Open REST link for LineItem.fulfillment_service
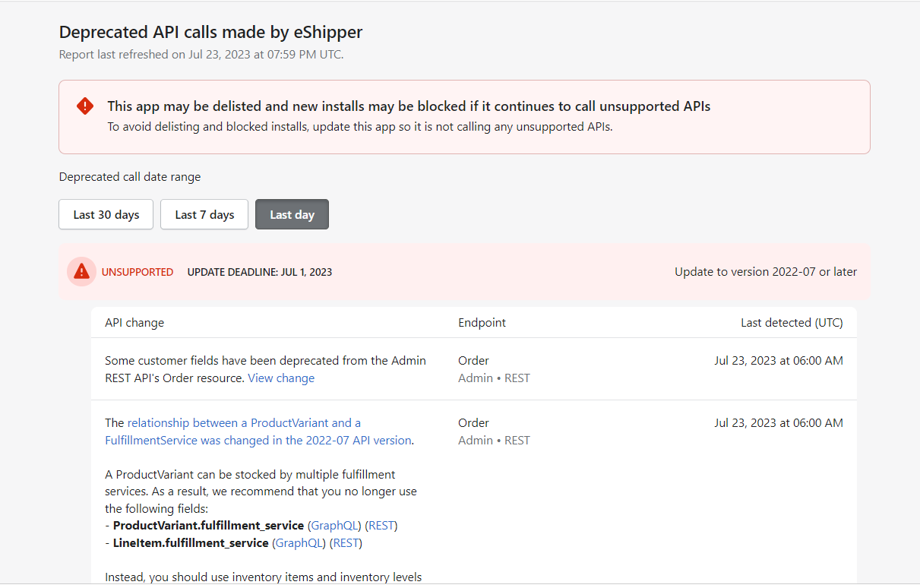This screenshot has width=920, height=588. click(x=346, y=542)
